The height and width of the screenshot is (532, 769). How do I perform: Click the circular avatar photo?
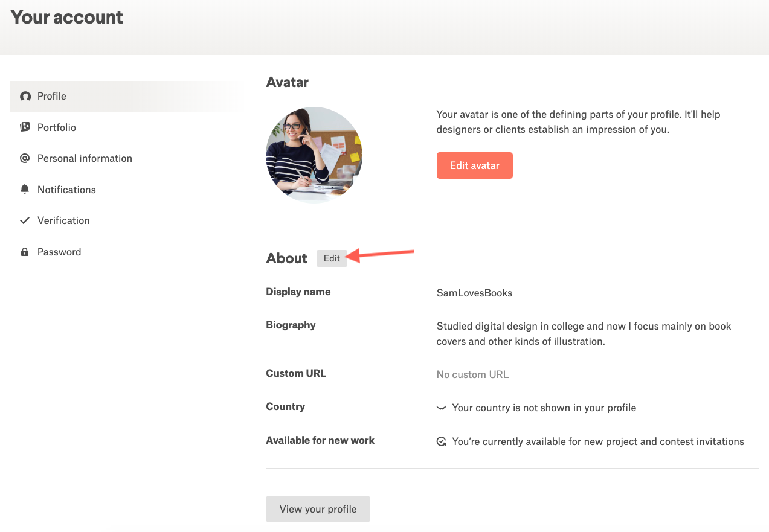314,155
